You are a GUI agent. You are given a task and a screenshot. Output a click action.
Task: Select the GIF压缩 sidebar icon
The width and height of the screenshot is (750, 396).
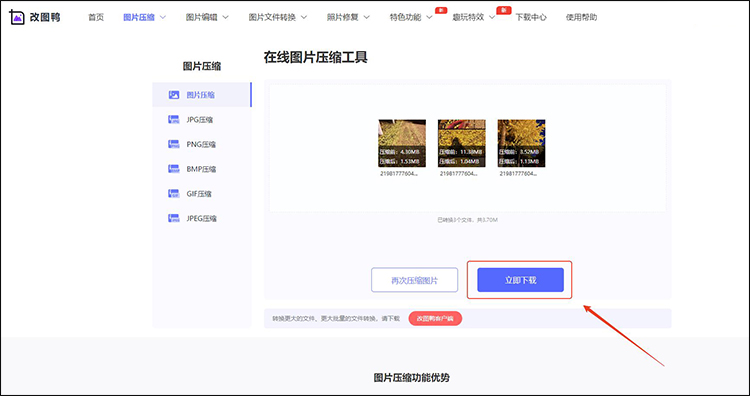click(174, 194)
